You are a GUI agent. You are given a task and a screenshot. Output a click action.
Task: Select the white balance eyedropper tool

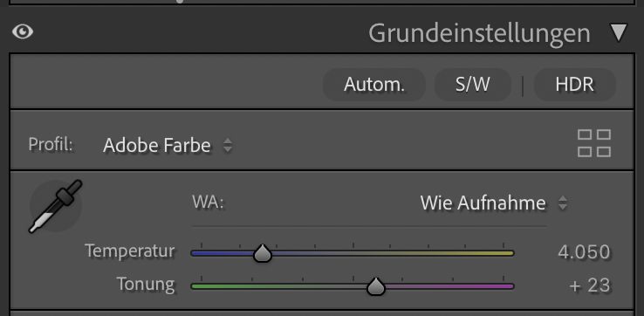[56, 206]
